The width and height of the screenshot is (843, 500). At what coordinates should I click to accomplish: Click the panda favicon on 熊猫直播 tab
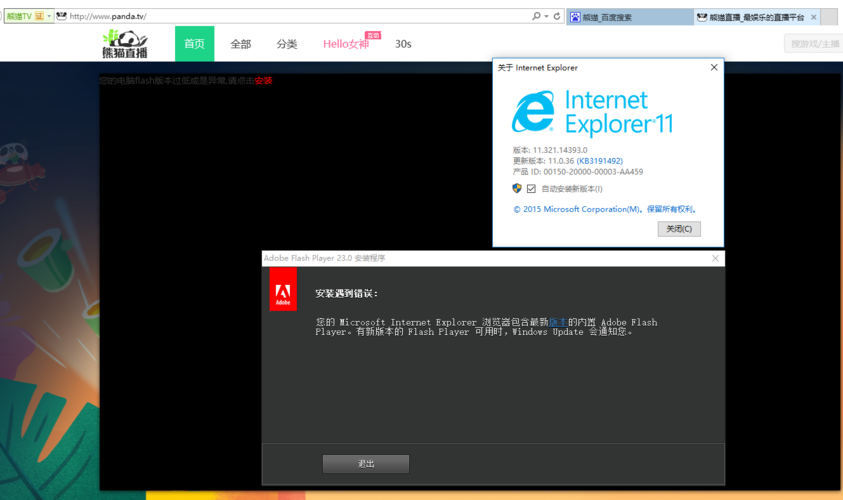[702, 17]
